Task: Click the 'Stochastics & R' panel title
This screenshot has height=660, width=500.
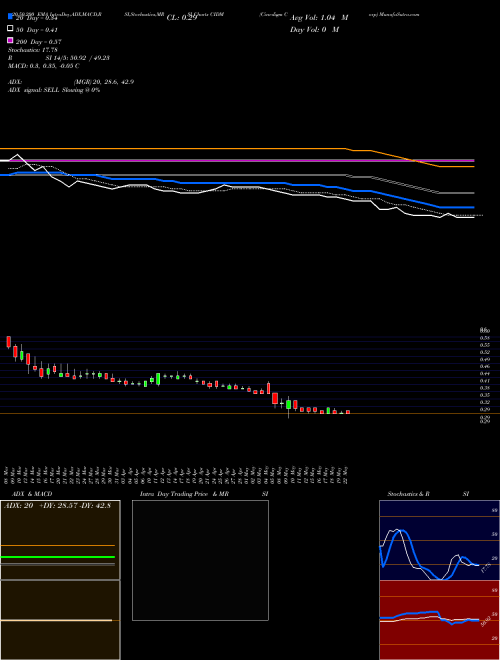Action: coord(408,494)
